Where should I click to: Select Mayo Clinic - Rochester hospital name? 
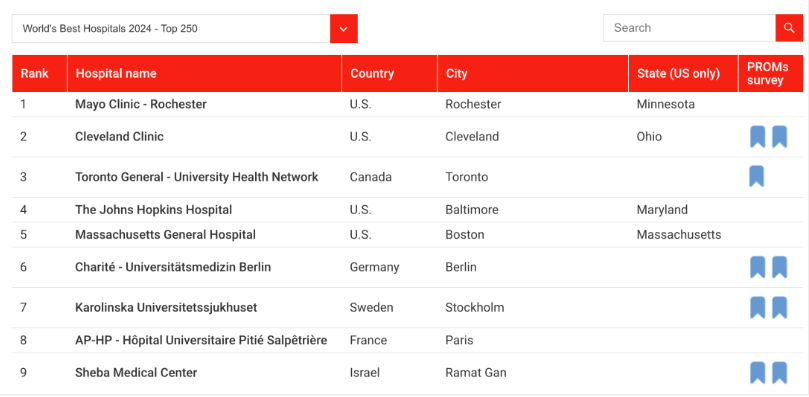pyautogui.click(x=141, y=104)
